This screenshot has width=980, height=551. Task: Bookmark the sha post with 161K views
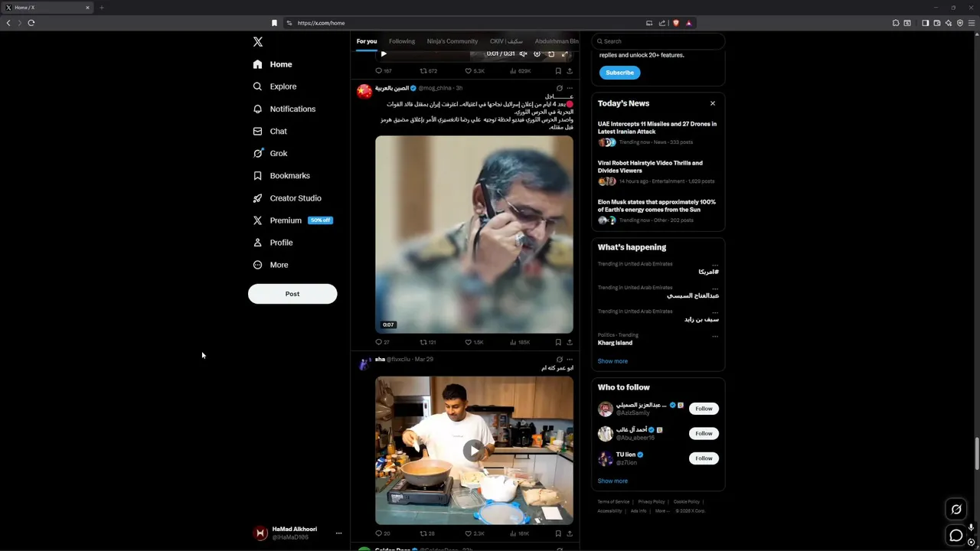558,533
